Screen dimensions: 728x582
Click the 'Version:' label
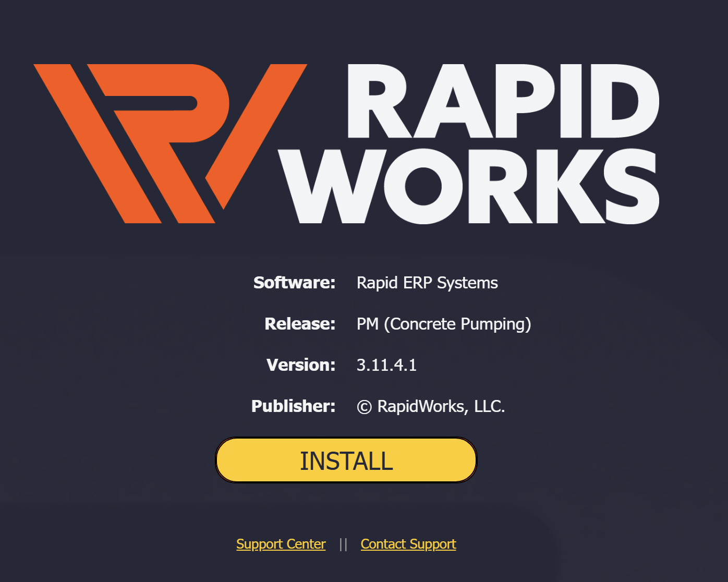(x=301, y=365)
